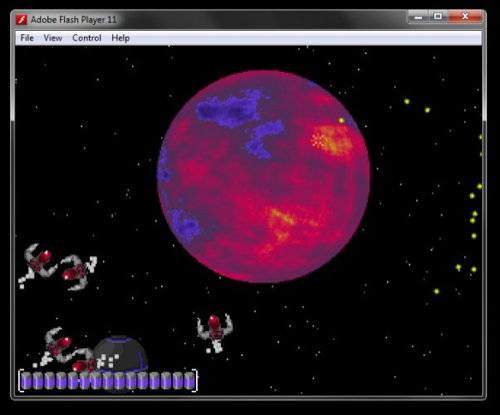Open the Control menu
The height and width of the screenshot is (415, 500).
(x=87, y=38)
